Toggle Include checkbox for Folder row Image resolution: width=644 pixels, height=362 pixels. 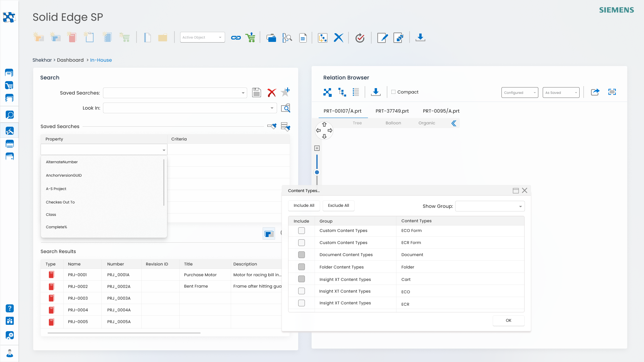coord(302,267)
